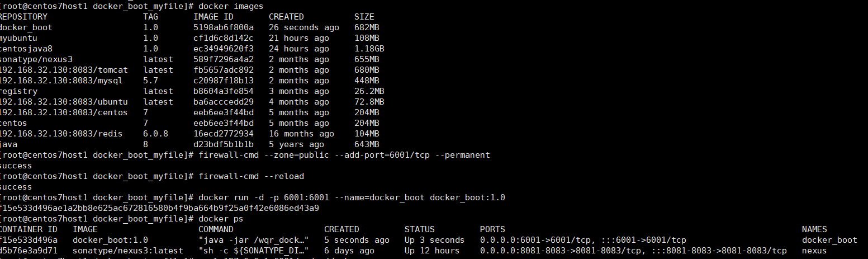Click the SIZE column header

364,17
